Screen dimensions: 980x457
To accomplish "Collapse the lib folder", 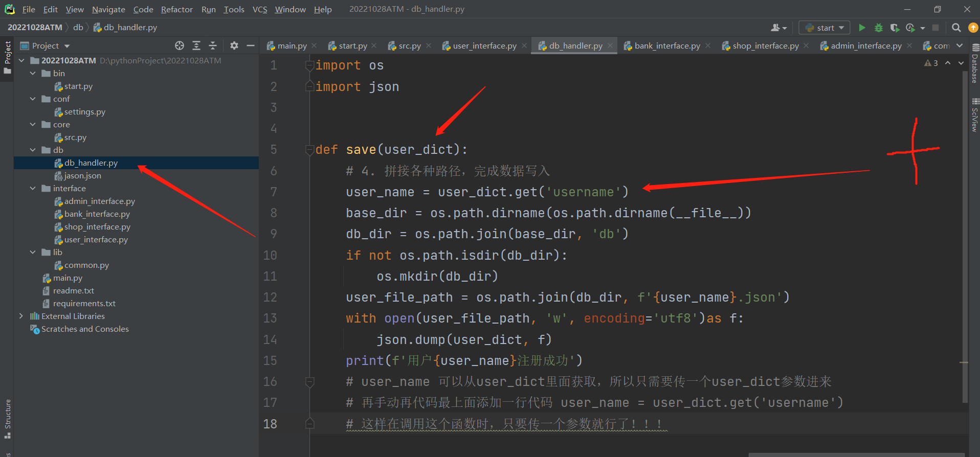I will (33, 252).
